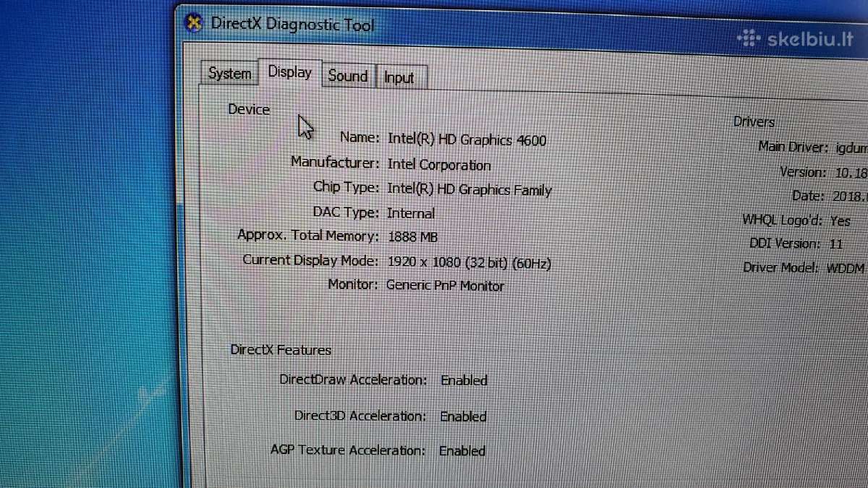This screenshot has width=868, height=488.
Task: Open the Sound tab
Action: pyautogui.click(x=348, y=76)
